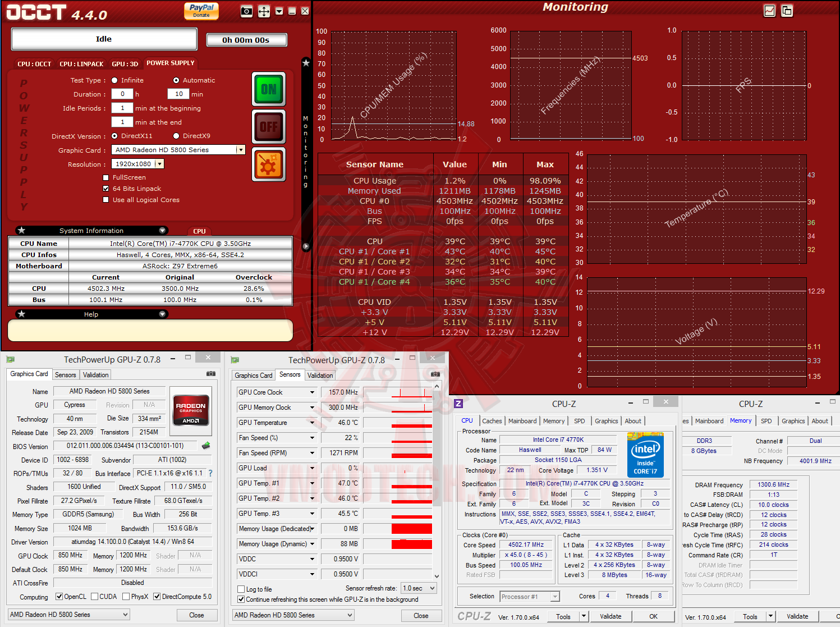Open the Caches tab in CPU-Z
The image size is (840, 627).
point(492,421)
